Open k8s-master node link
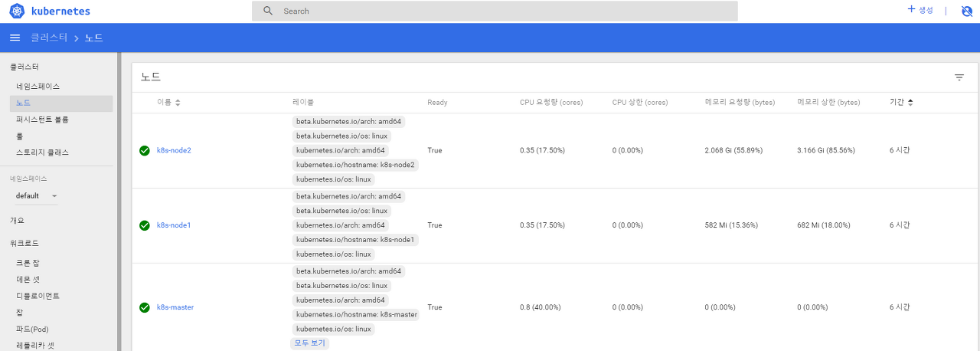The height and width of the screenshot is (351, 980). point(175,307)
